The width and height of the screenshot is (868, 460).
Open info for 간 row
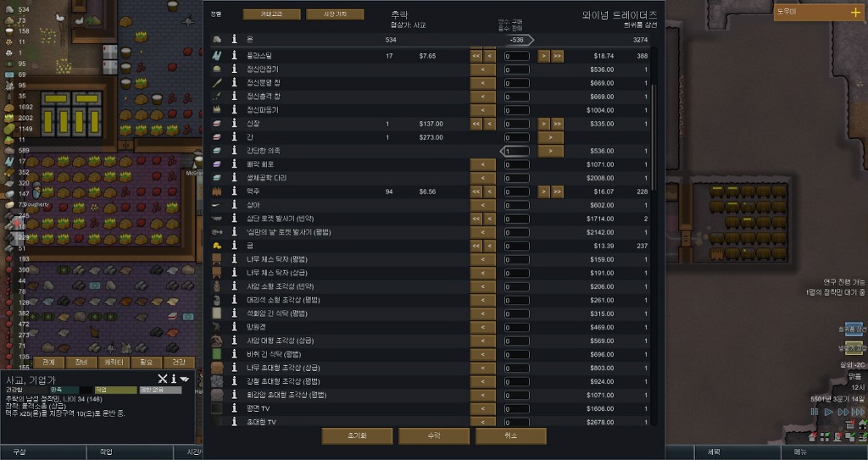(234, 137)
